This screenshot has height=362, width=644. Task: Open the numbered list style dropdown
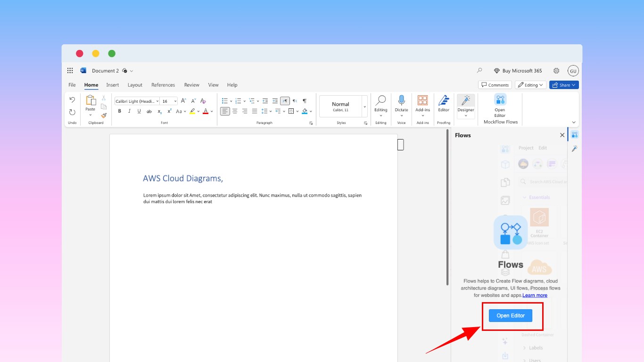pos(245,101)
